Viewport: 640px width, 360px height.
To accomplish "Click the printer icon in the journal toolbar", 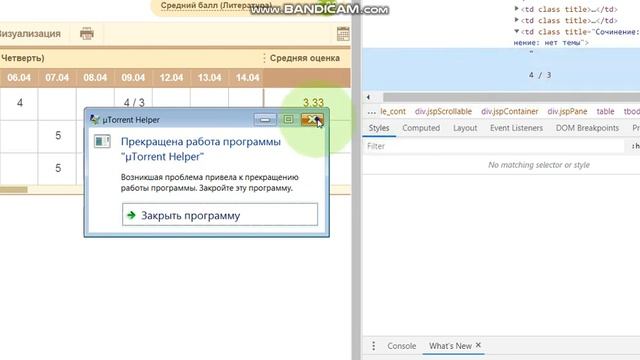I will 87,33.
